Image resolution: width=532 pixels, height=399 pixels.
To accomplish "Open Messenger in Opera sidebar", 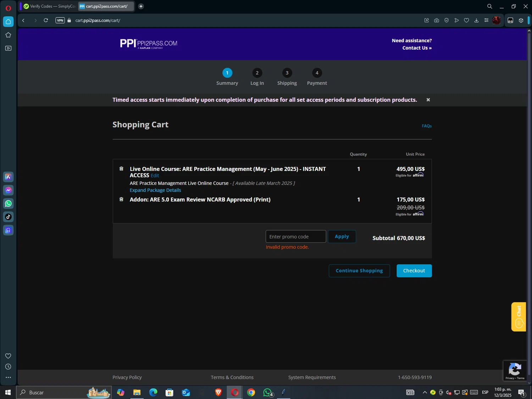I will 8,190.
